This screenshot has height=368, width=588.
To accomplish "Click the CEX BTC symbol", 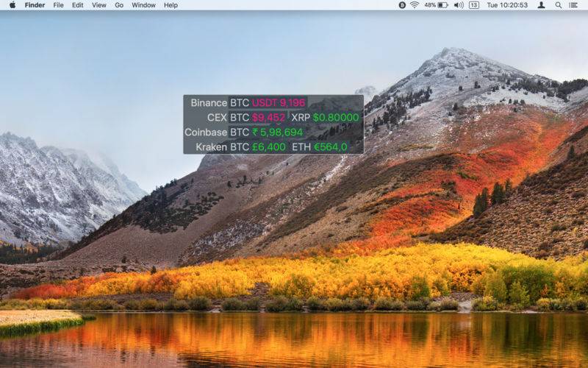I will pos(240,118).
